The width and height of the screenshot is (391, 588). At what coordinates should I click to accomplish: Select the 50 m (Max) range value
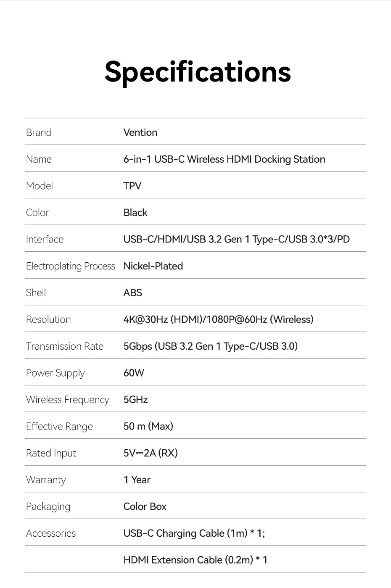[148, 427]
